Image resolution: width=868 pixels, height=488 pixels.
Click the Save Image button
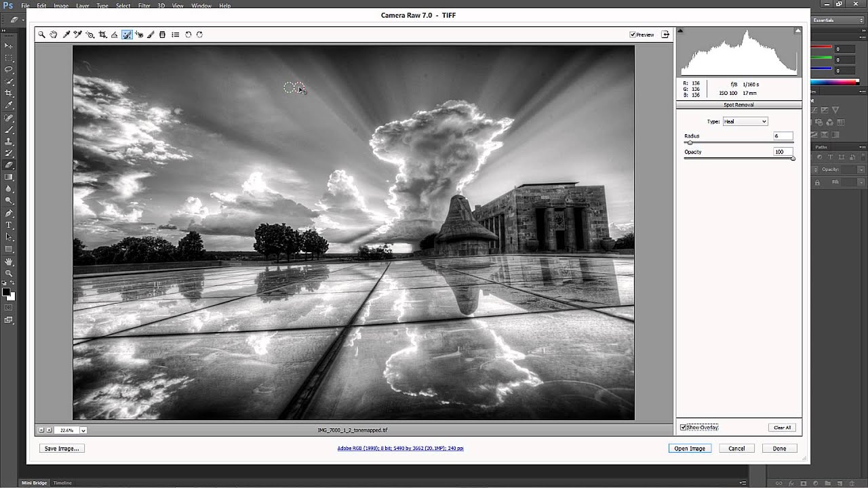coord(62,449)
